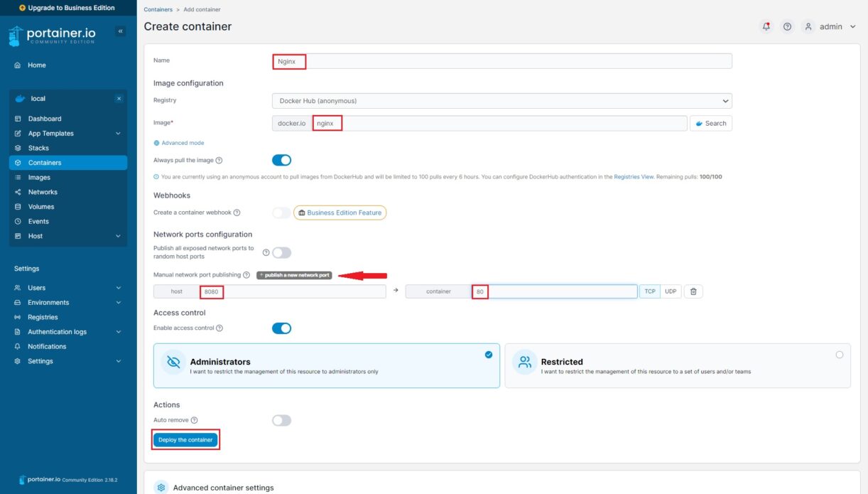Screen dimensions: 868x494
Task: Click help icon next to Manual network port publishing
Action: tap(246, 275)
